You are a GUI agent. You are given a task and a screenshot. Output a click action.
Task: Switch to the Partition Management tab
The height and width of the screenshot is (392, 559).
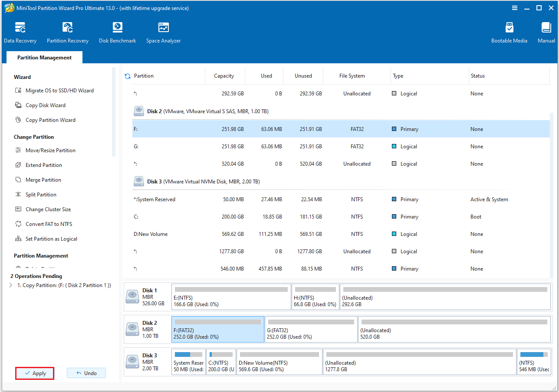click(44, 57)
